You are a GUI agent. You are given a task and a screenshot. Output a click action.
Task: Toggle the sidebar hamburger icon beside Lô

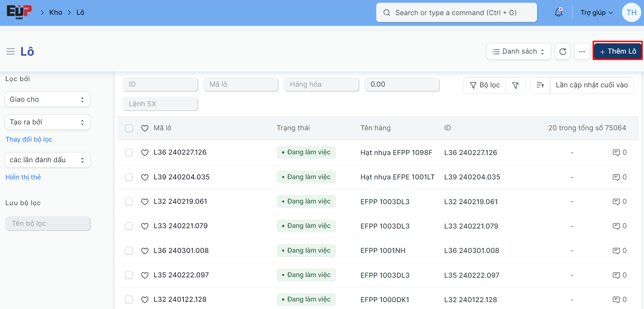pyautogui.click(x=11, y=52)
